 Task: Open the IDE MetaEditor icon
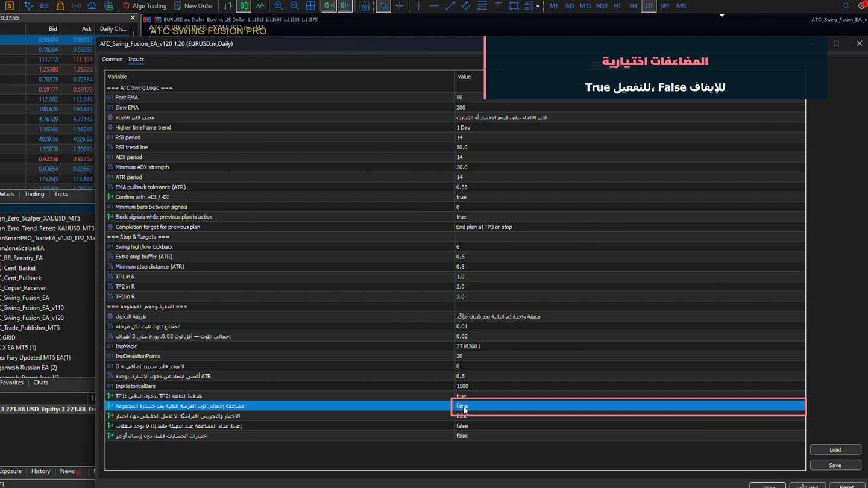44,6
